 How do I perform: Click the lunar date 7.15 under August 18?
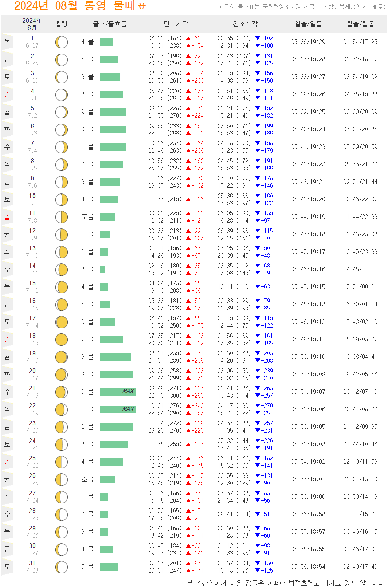coord(32,343)
